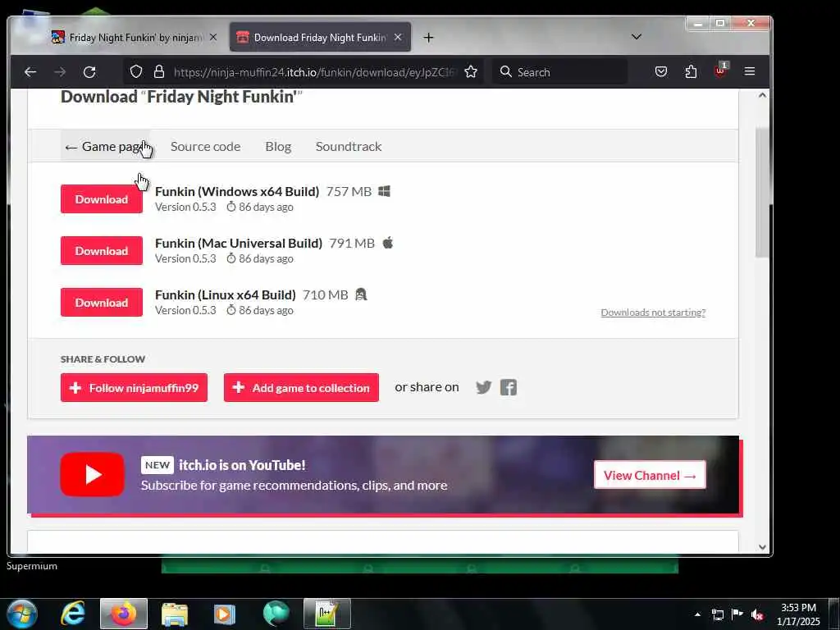Open the Pocket save icon
840x630 pixels.
click(x=661, y=72)
